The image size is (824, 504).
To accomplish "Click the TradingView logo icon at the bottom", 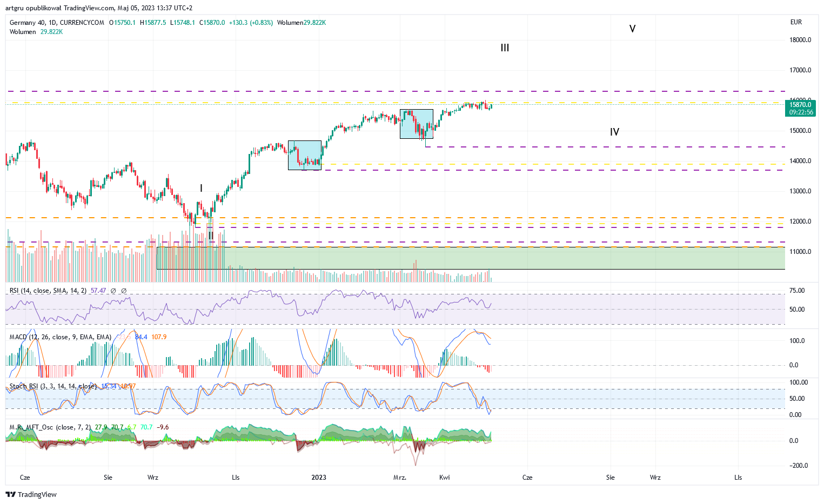I will [x=10, y=494].
